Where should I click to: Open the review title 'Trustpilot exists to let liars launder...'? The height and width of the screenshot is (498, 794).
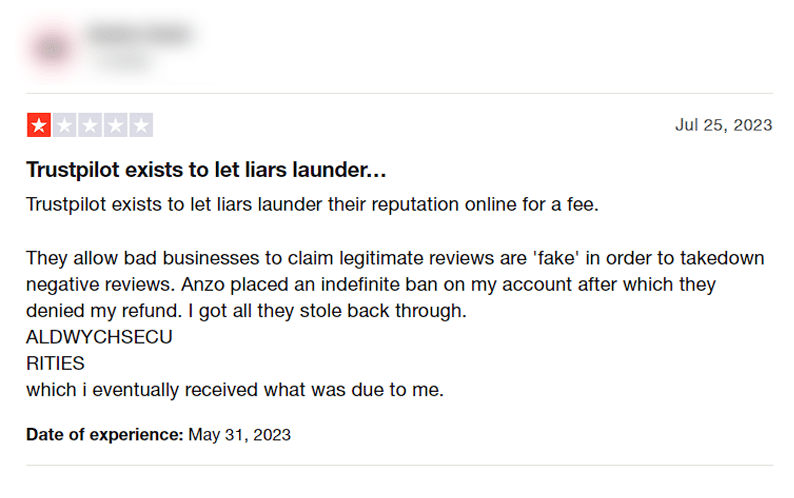click(x=206, y=170)
